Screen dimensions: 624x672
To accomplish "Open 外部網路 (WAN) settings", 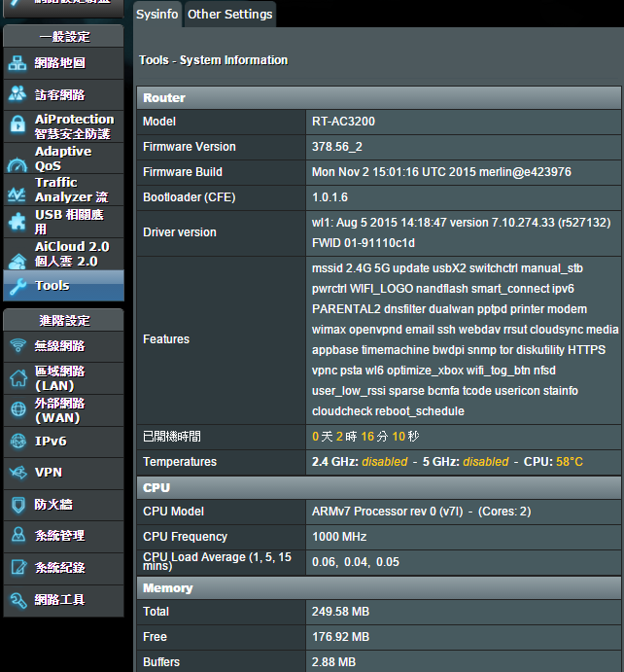I will click(x=64, y=410).
